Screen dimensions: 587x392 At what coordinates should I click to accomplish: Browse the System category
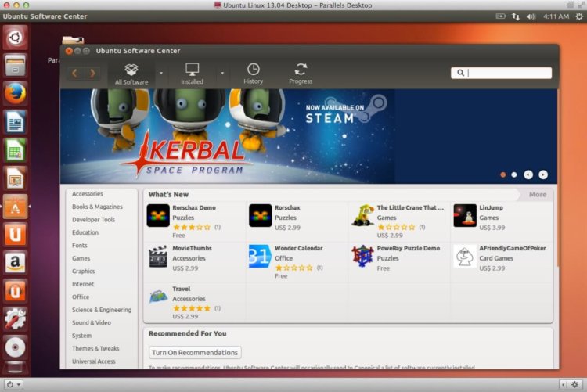[x=82, y=336]
